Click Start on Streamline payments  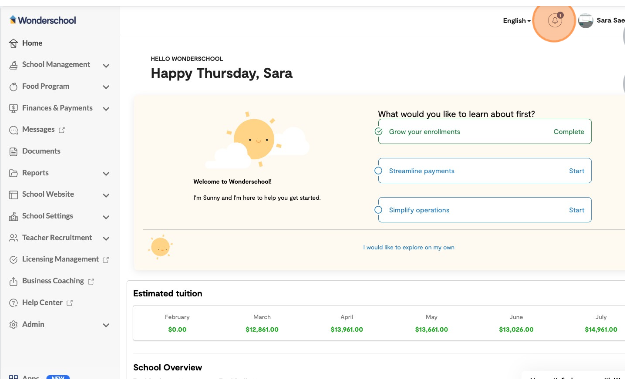tap(576, 171)
